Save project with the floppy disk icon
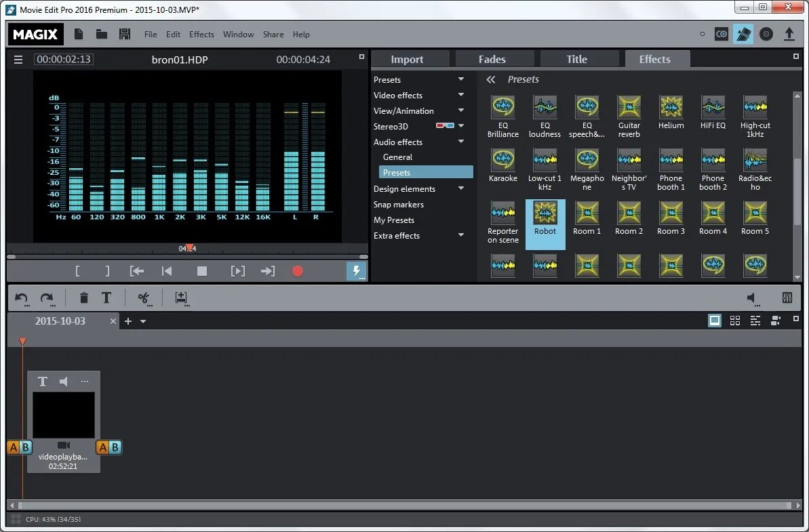The height and width of the screenshot is (532, 809). point(124,34)
